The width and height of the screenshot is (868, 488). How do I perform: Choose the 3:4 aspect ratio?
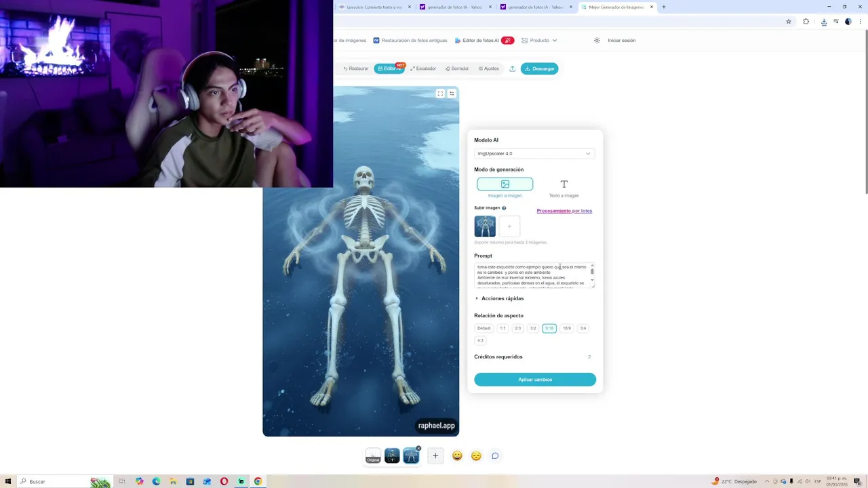pos(583,328)
